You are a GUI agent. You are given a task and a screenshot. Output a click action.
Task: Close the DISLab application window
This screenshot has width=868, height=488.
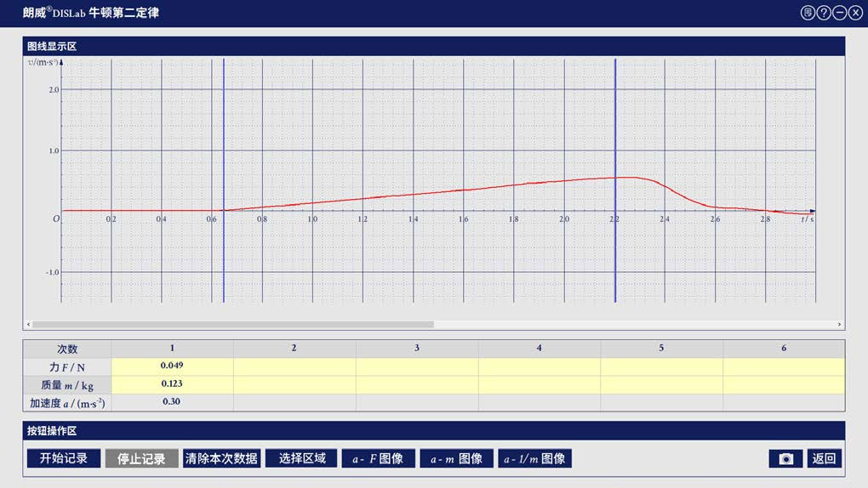855,13
